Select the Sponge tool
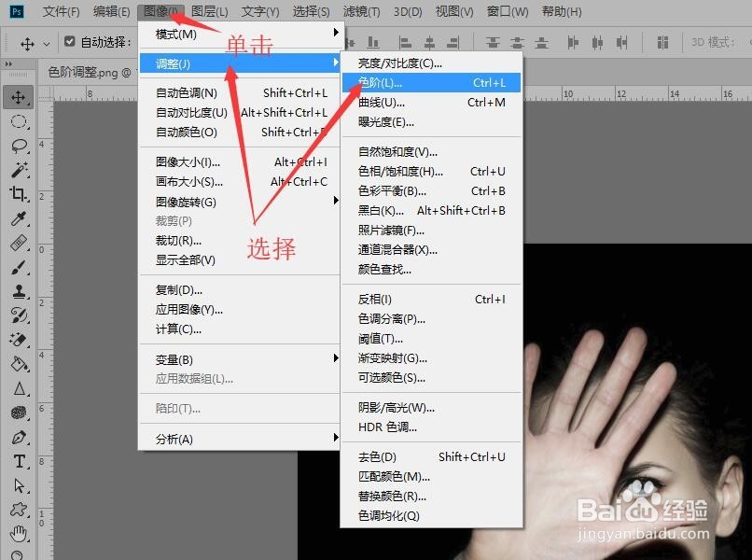 click(x=19, y=413)
